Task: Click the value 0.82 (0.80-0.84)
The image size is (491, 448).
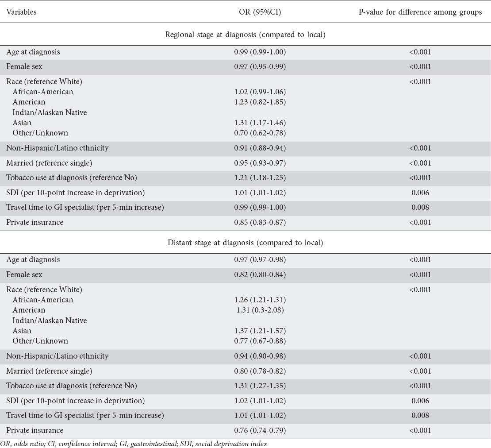Action: [x=260, y=275]
